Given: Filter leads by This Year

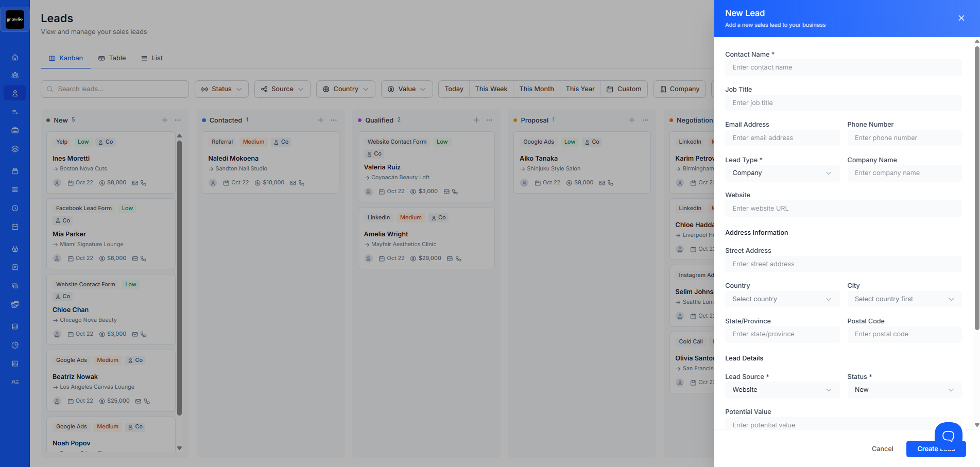Looking at the screenshot, I should [580, 89].
